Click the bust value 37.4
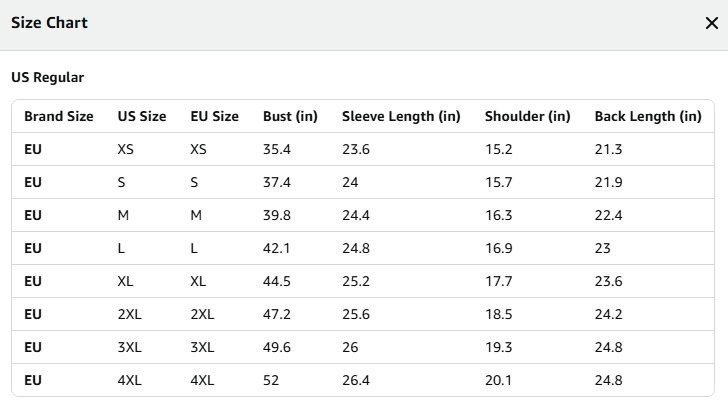This screenshot has width=728, height=409. coord(277,182)
